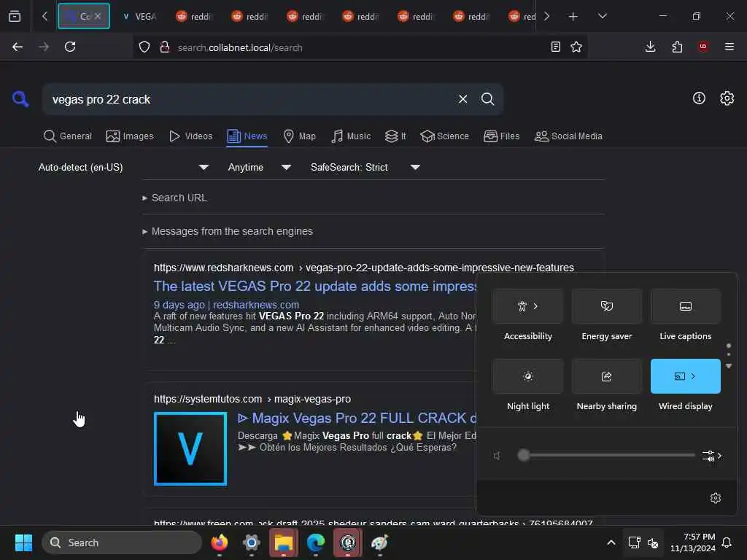Toggle the Accessibility quick setting tile

pos(528,306)
